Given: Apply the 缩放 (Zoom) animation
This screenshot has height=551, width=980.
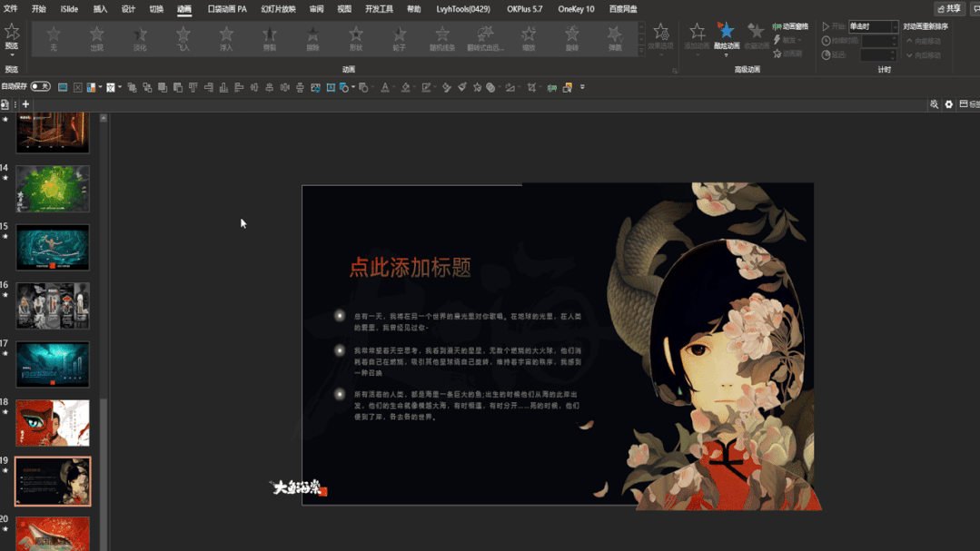Looking at the screenshot, I should (x=529, y=37).
